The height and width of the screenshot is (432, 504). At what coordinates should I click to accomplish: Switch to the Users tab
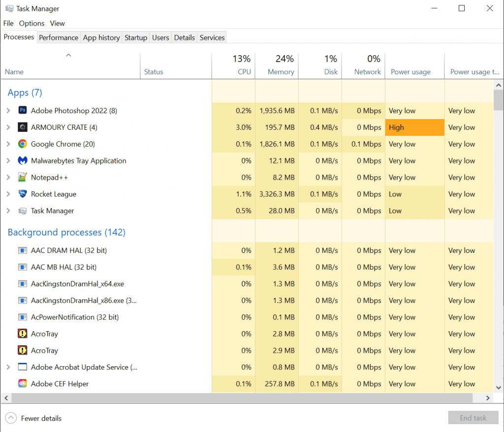(160, 37)
